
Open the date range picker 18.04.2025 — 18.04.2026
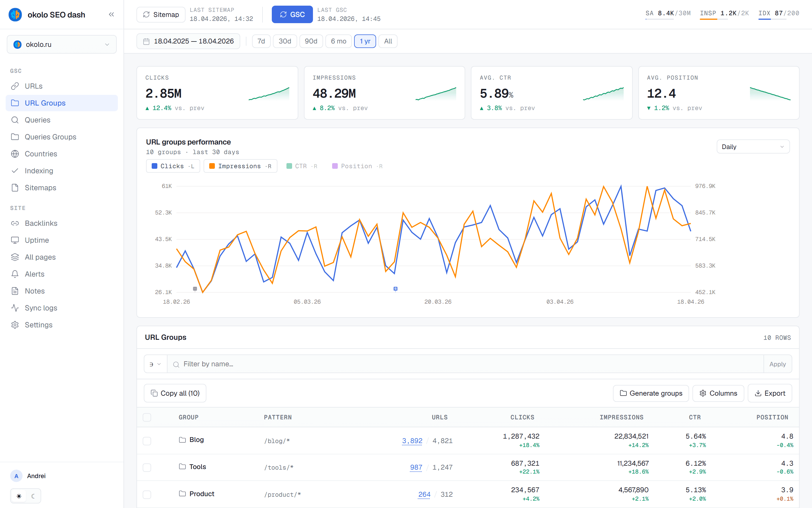pyautogui.click(x=188, y=41)
